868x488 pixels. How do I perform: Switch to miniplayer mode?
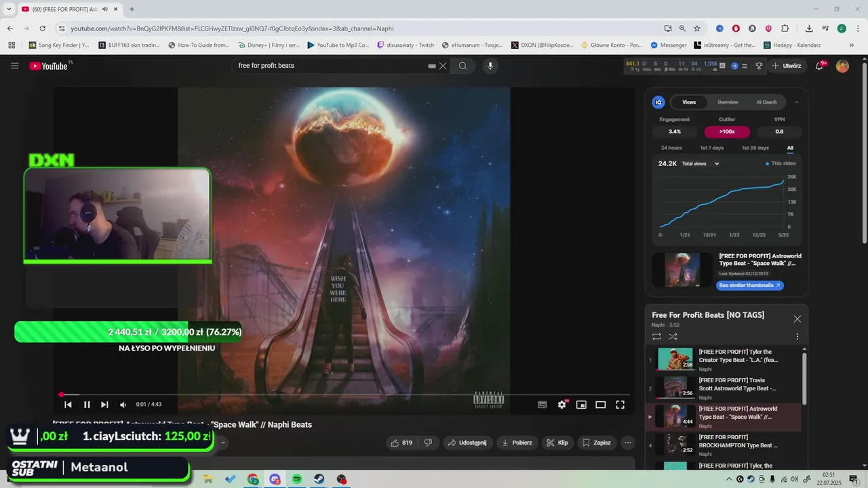[x=581, y=405]
